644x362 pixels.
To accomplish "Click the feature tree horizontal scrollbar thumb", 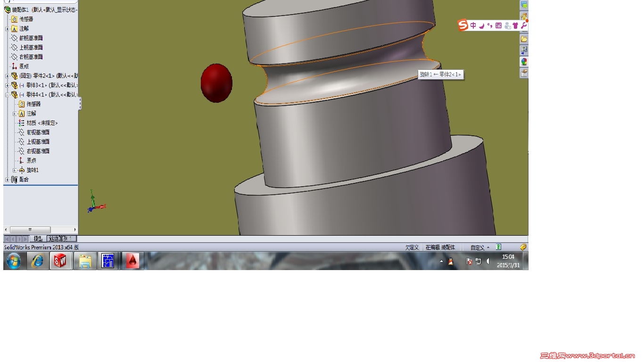I will pos(30,230).
